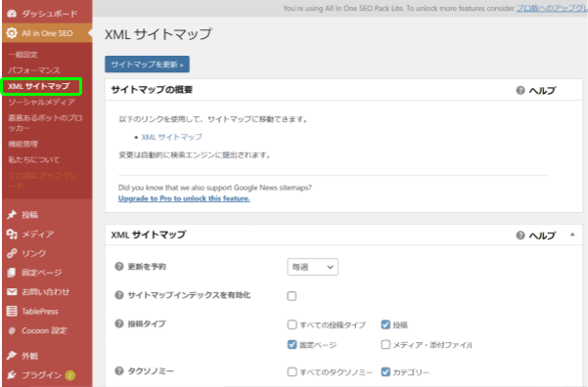Select ソーシャルメディア submenu item
Screen dimensions: 588x387
click(x=42, y=102)
